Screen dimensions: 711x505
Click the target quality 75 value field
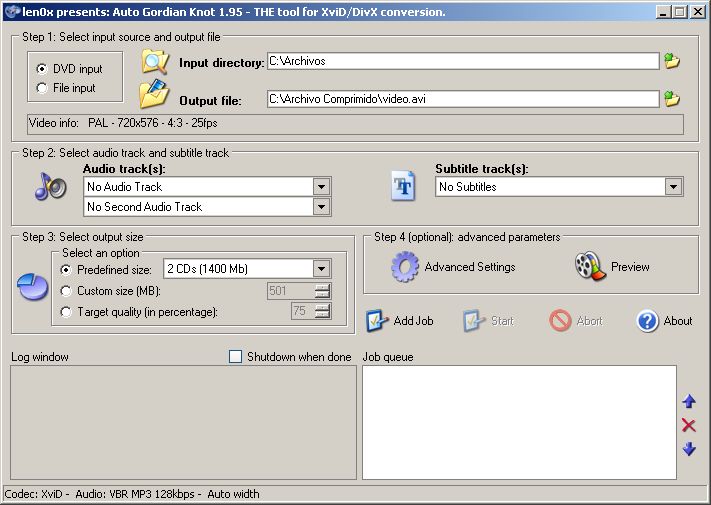(x=302, y=311)
